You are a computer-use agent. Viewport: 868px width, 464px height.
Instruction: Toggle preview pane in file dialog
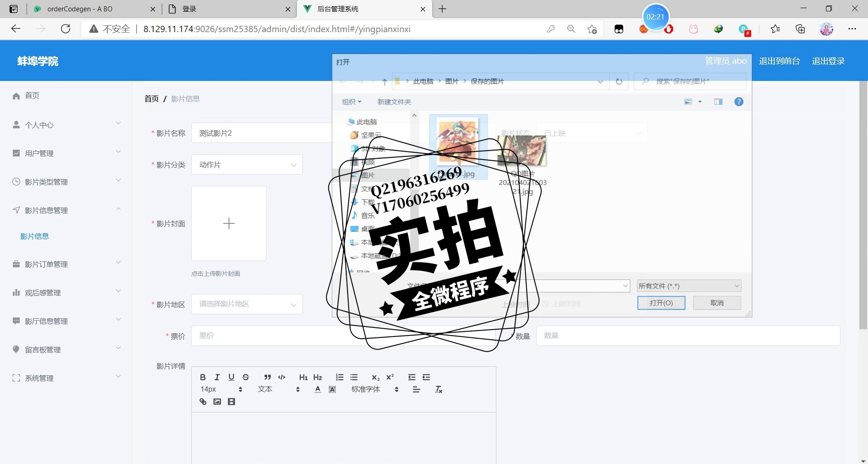(718, 102)
